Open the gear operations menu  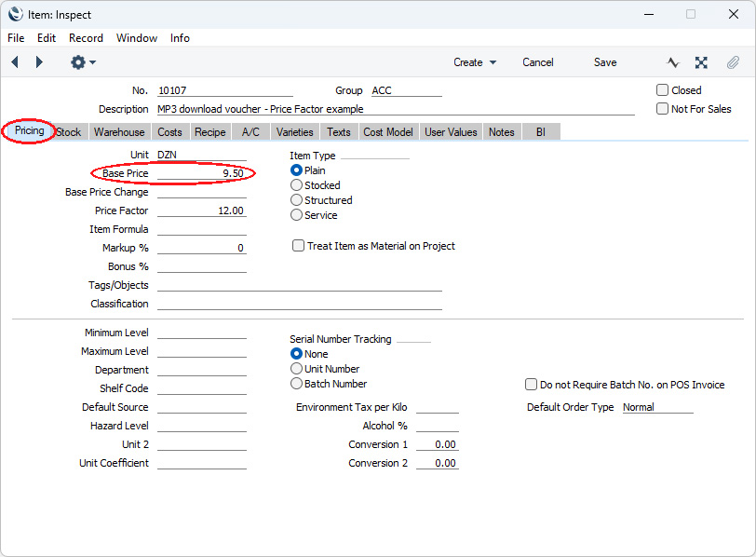tap(83, 62)
